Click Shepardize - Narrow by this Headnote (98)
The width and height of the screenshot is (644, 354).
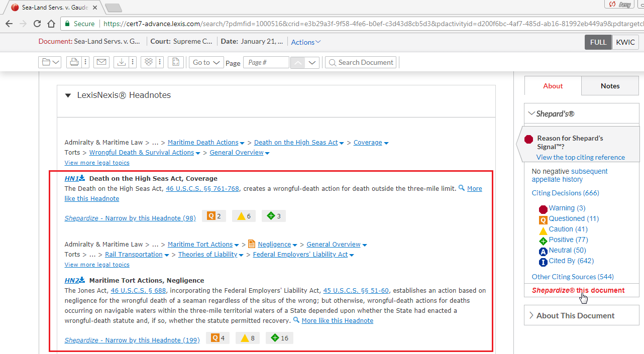click(x=130, y=218)
